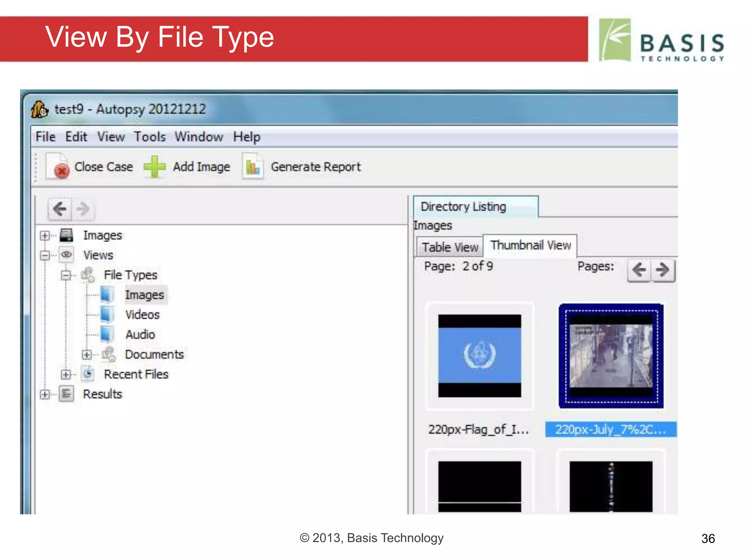This screenshot has height=560, width=747.
Task: Select the black thumbnail with vertical dots
Action: pyautogui.click(x=611, y=486)
